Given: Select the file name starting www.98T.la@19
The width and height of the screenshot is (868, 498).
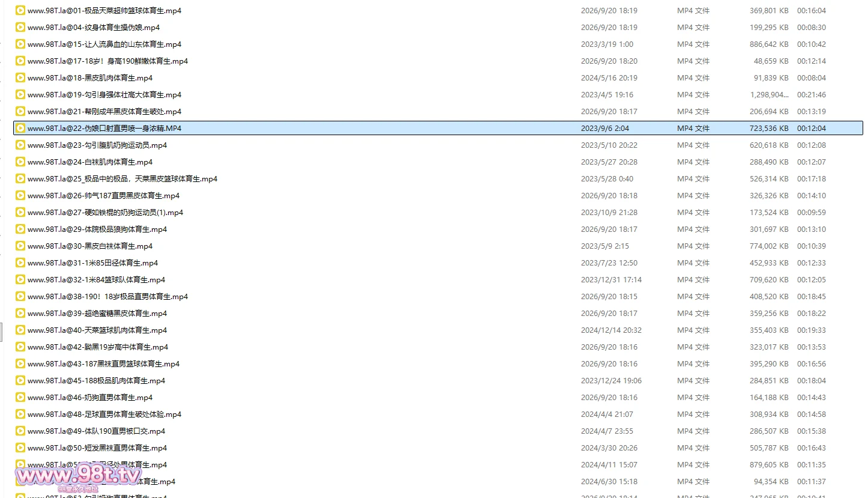Looking at the screenshot, I should pyautogui.click(x=104, y=95).
